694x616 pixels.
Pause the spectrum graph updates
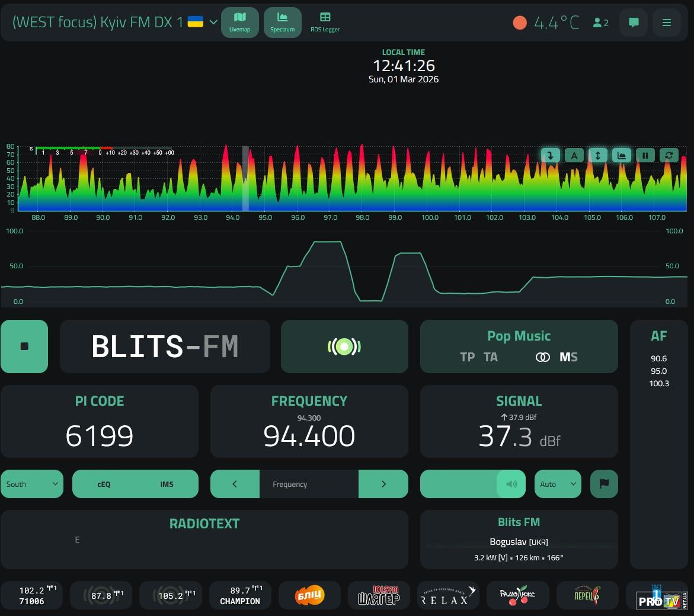645,155
